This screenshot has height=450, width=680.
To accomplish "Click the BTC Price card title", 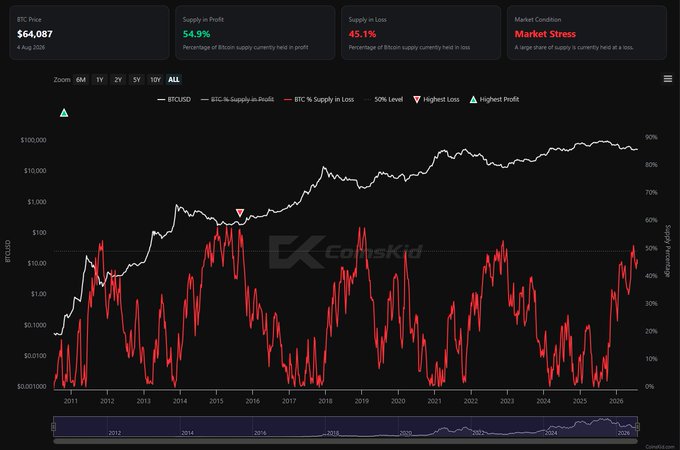I will click(29, 20).
